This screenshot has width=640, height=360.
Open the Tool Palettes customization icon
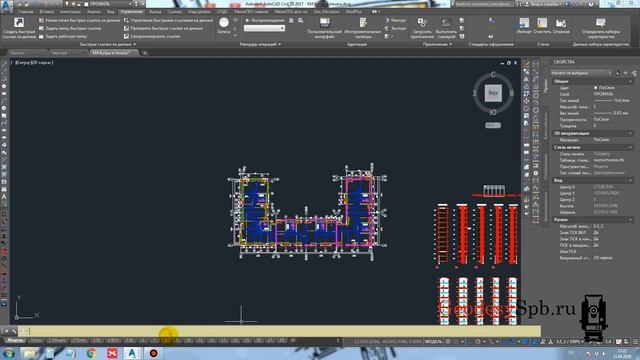(362, 22)
